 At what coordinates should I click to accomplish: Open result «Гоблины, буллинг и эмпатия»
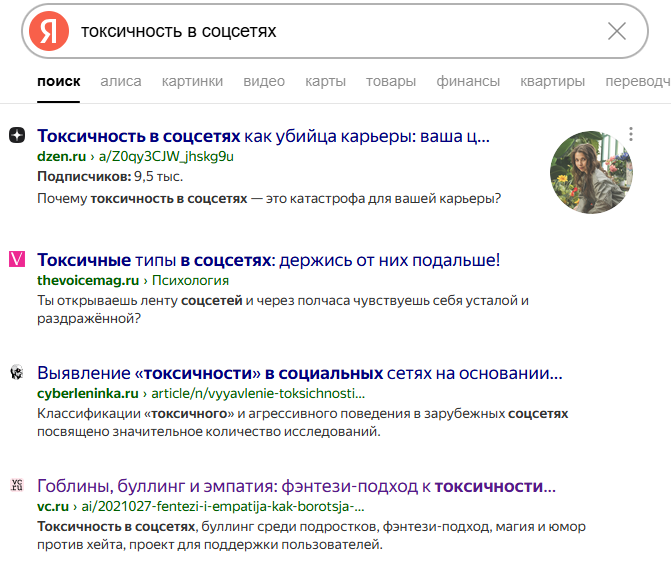296,486
